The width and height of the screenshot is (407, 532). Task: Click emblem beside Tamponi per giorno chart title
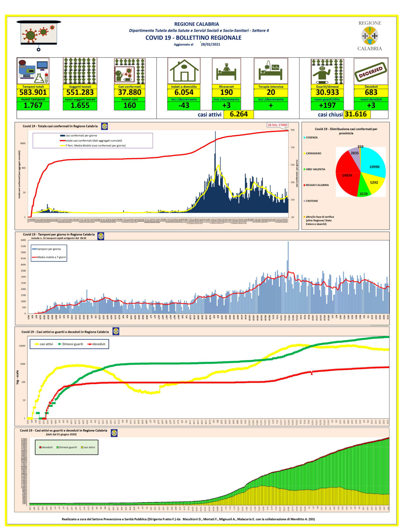click(x=101, y=236)
